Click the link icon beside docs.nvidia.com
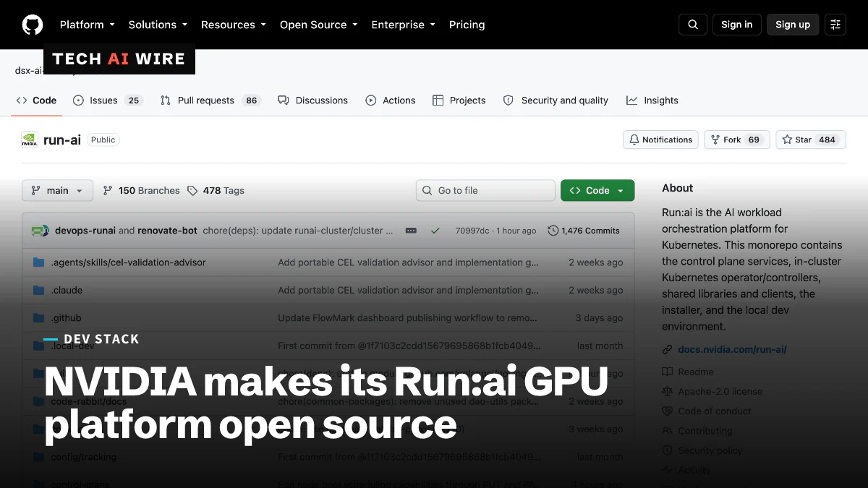This screenshot has height=488, width=868. 667,349
